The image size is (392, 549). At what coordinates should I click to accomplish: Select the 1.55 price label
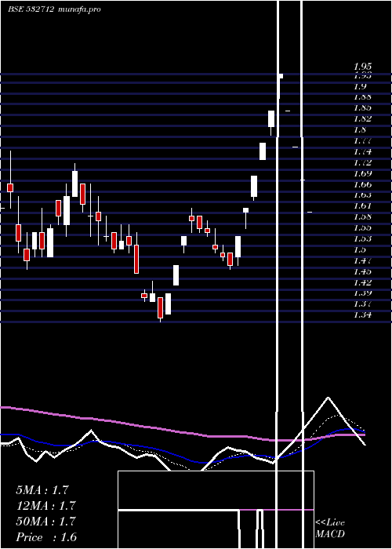[362, 227]
